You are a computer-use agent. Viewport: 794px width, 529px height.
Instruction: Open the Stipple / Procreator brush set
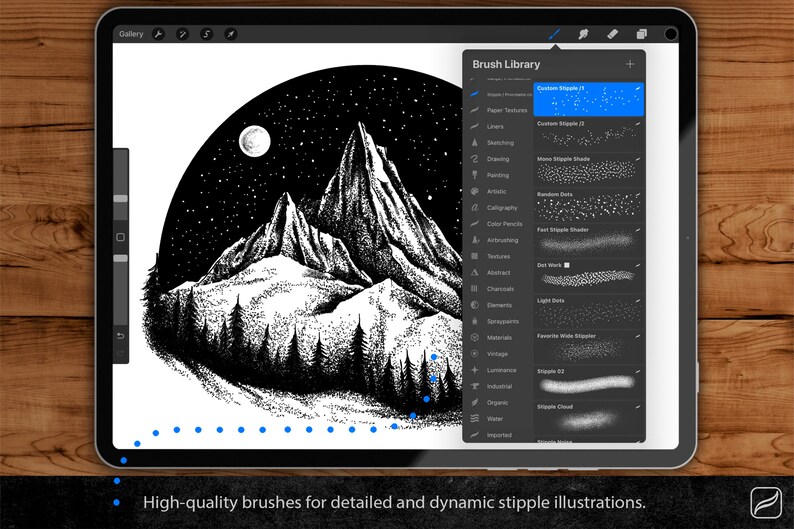500,94
